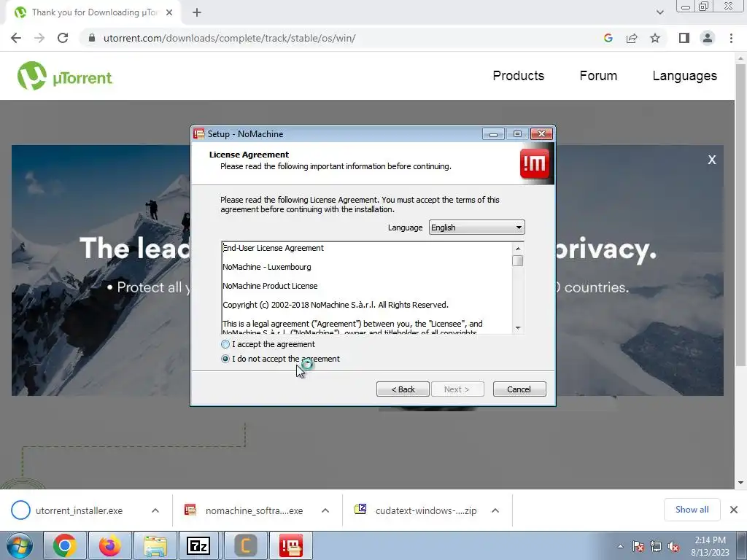
Task: Click license text scrollbar down arrow
Action: click(x=518, y=328)
